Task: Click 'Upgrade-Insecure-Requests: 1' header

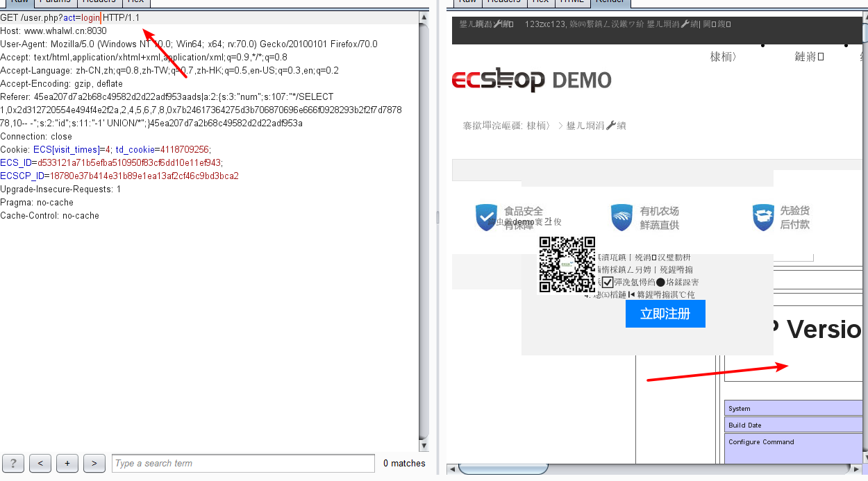Action: tap(60, 189)
